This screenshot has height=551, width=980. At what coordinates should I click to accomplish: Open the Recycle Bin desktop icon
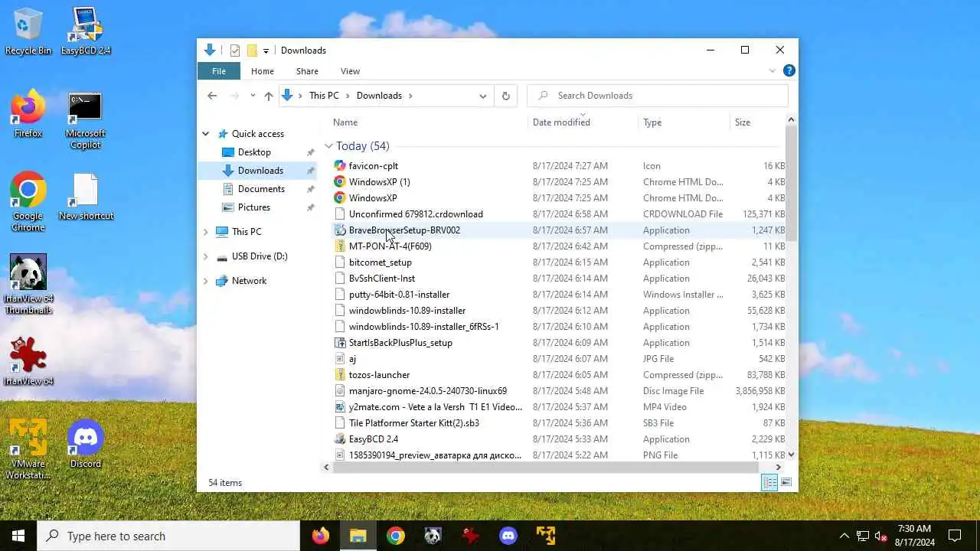pyautogui.click(x=28, y=31)
